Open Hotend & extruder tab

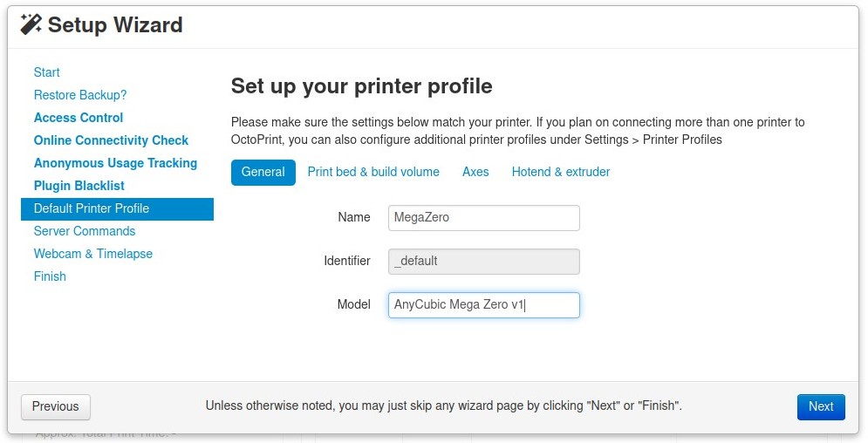click(561, 172)
